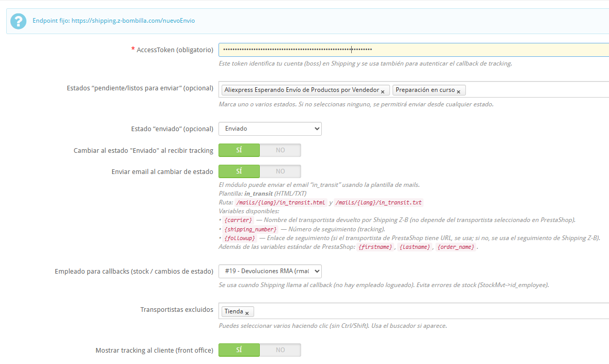Set Cambiar al estado Enviado to NO
609x364 pixels.
[x=280, y=150]
